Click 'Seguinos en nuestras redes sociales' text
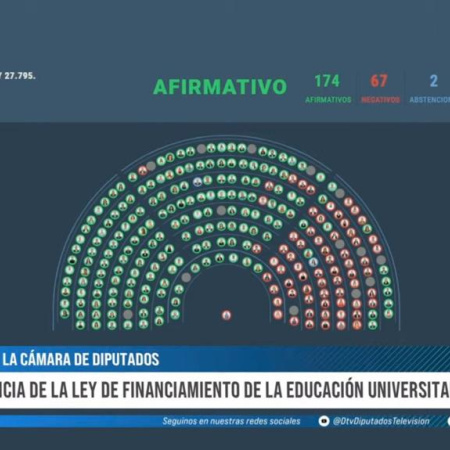Viewport: 450px width, 450px height. 231,421
